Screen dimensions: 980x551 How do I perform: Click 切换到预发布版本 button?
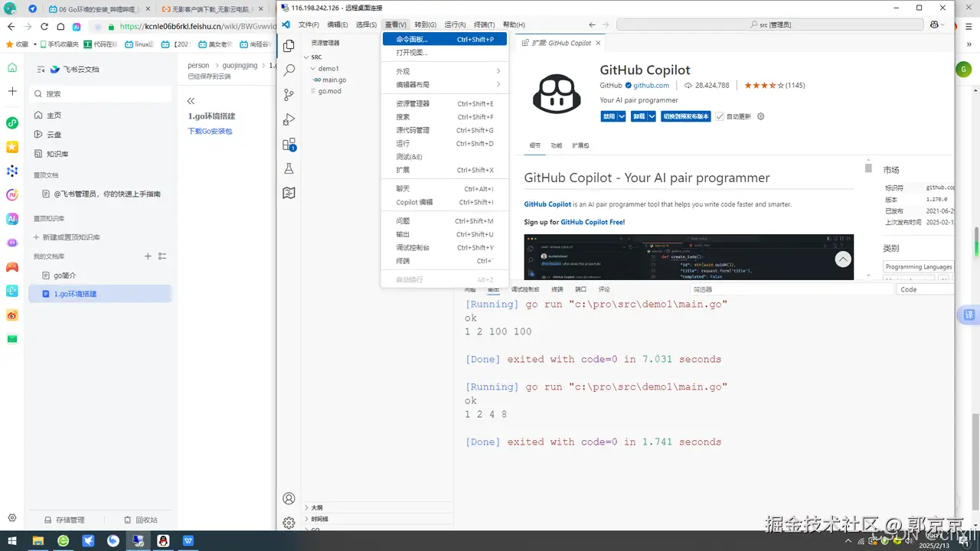pyautogui.click(x=687, y=116)
